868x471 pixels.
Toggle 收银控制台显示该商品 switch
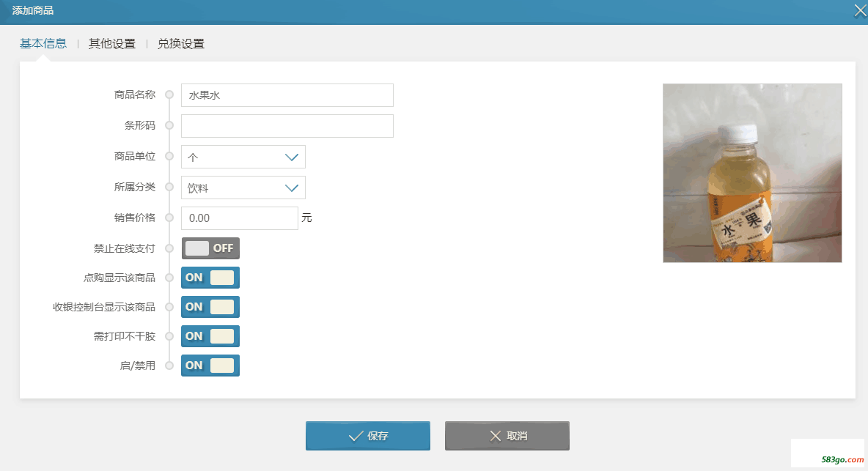(x=210, y=307)
